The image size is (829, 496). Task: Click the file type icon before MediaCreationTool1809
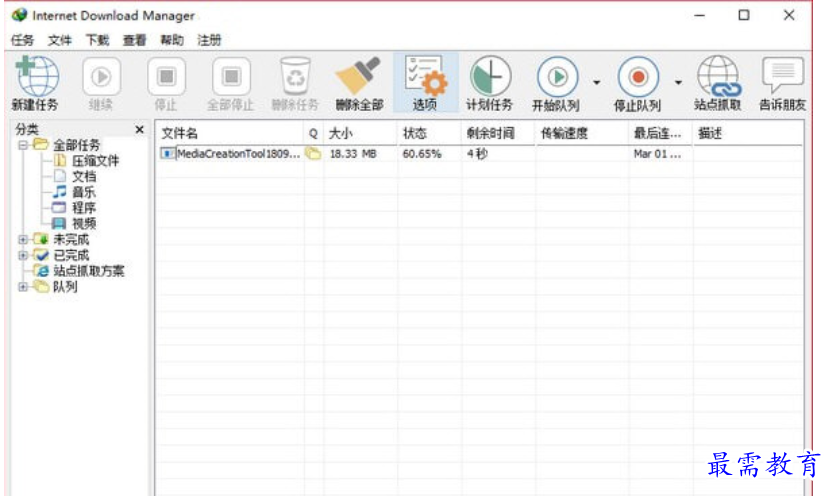coord(168,154)
